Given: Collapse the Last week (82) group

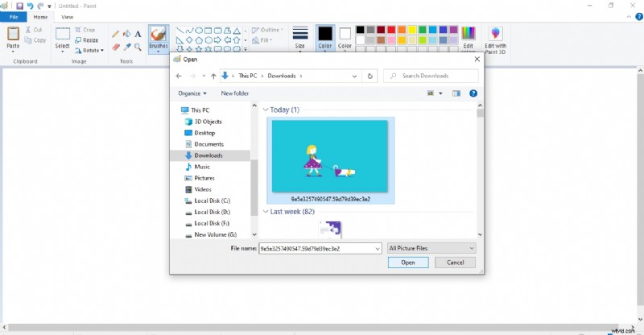Looking at the screenshot, I should pos(266,212).
